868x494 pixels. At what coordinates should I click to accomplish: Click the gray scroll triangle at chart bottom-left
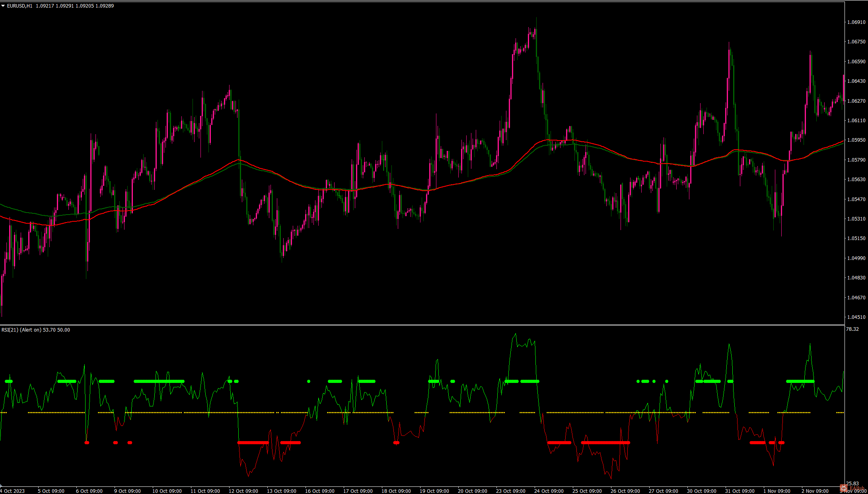pyautogui.click(x=1, y=486)
